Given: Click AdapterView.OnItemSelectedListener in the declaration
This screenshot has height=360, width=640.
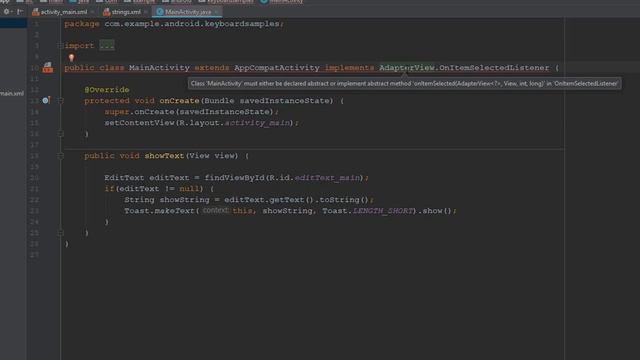Looking at the screenshot, I should click(x=464, y=68).
